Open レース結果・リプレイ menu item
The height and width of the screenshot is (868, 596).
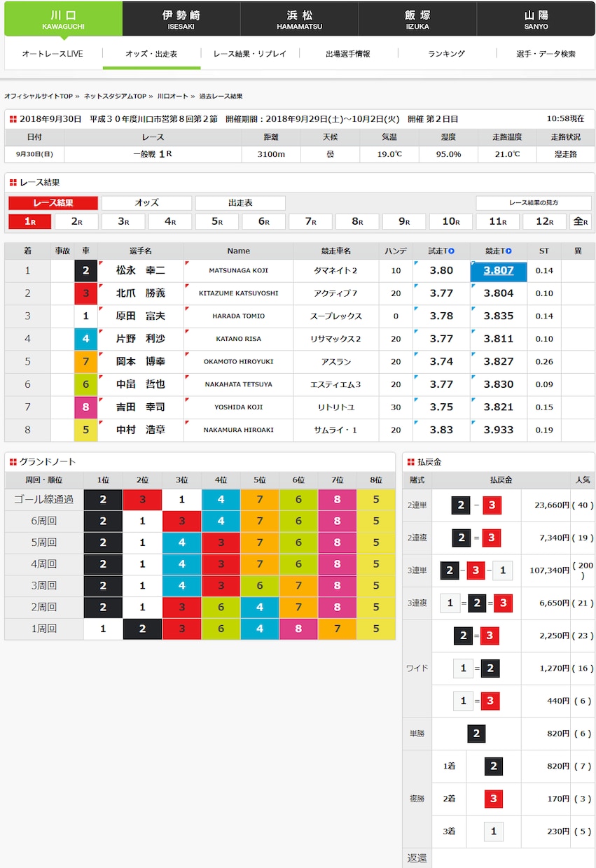[250, 54]
